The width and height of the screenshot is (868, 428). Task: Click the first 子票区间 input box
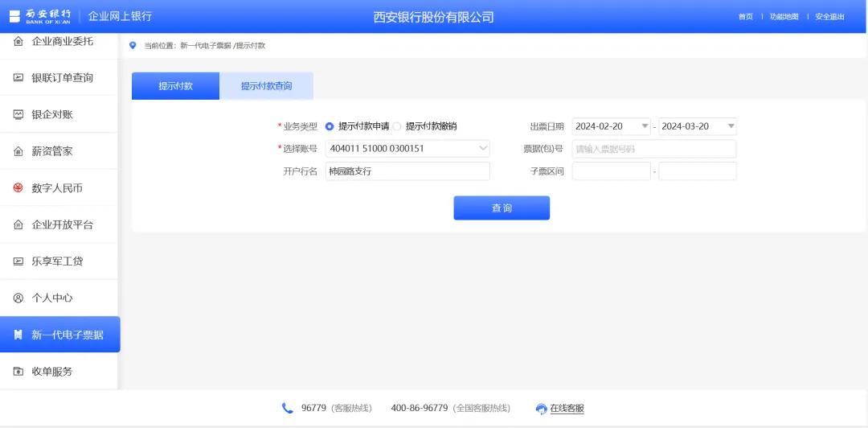[x=611, y=171]
